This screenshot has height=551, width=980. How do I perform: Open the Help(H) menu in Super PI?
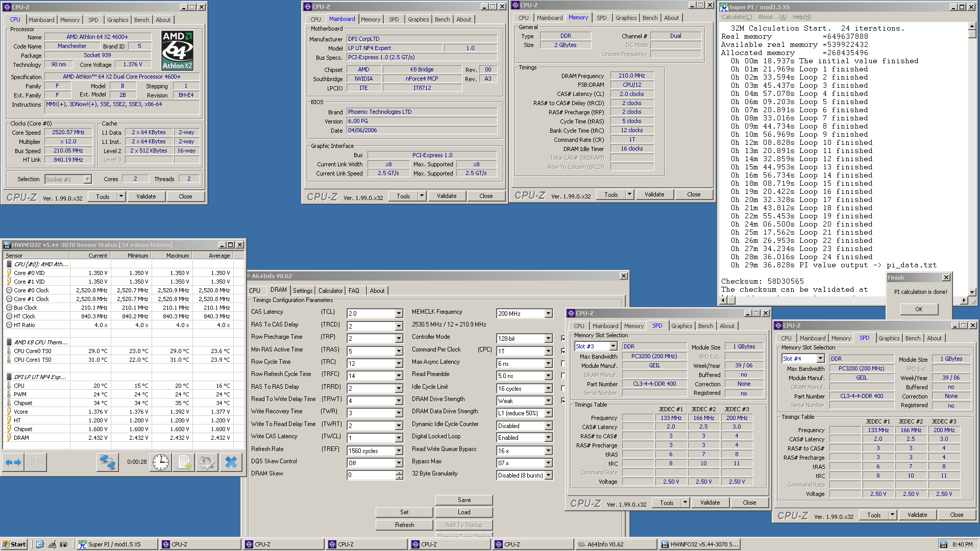tap(801, 17)
